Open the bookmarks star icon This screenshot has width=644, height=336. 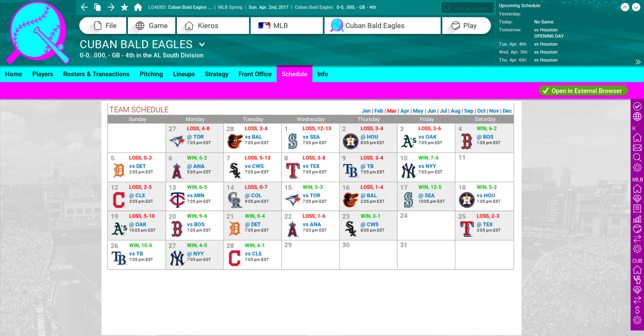tap(124, 7)
